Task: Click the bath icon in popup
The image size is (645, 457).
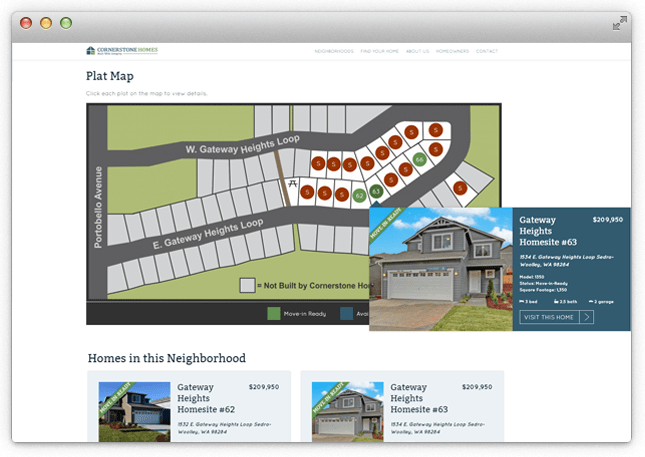Action: (x=556, y=302)
